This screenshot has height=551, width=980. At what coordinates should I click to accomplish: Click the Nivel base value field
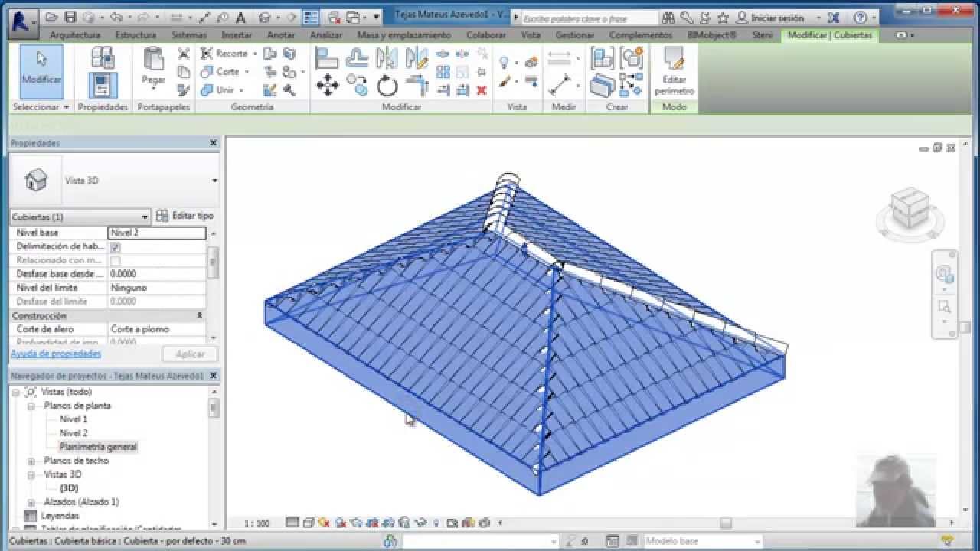click(x=157, y=233)
